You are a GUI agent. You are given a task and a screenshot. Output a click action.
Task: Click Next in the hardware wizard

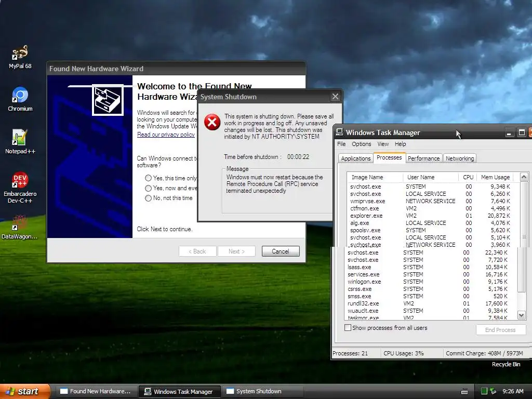click(236, 251)
